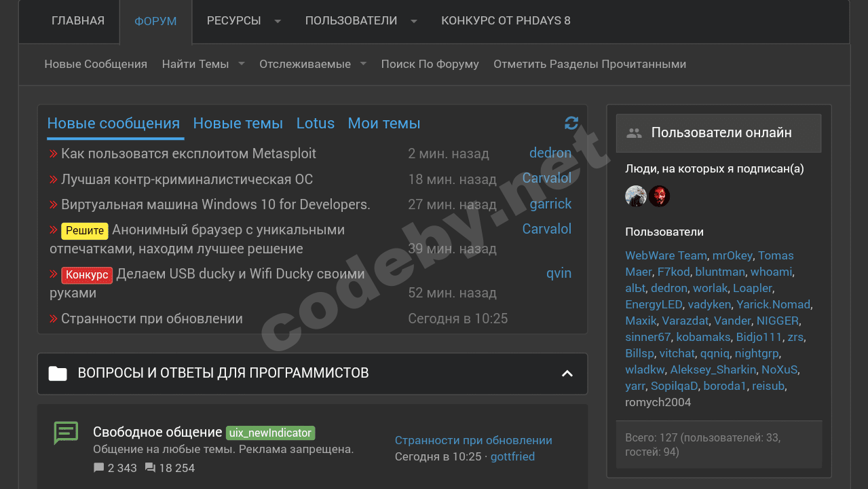Viewport: 868px width, 489px height.
Task: Open Поиск По Форуму
Action: (x=430, y=64)
